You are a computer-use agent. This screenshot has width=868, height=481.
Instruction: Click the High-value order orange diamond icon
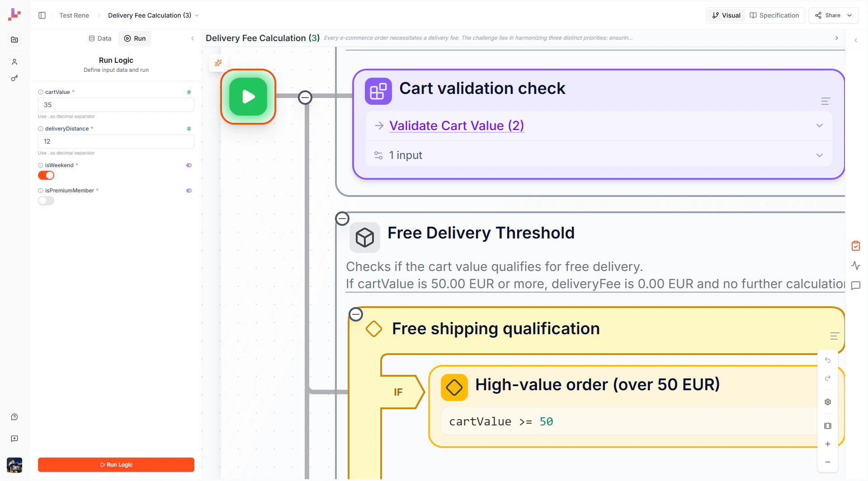click(454, 388)
